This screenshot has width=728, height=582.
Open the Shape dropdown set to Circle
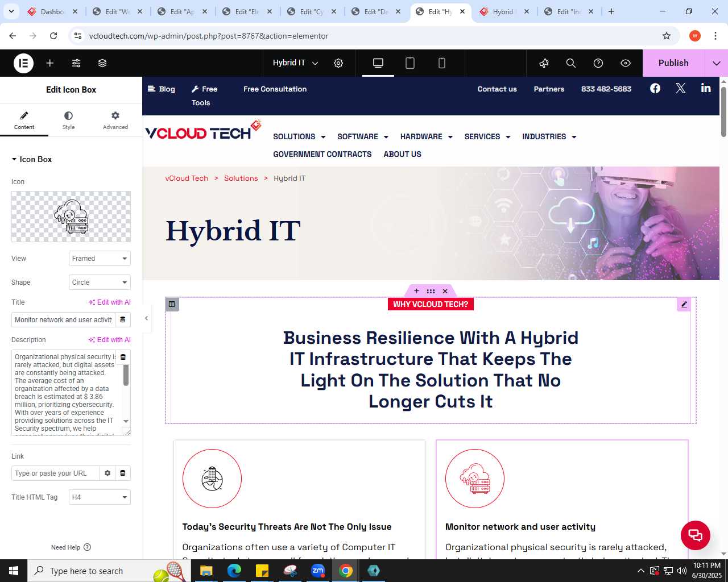click(x=100, y=282)
